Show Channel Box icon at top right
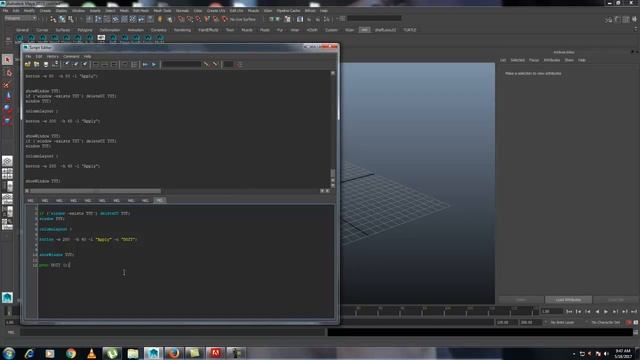Image resolution: width=640 pixels, height=360 pixels. (634, 19)
